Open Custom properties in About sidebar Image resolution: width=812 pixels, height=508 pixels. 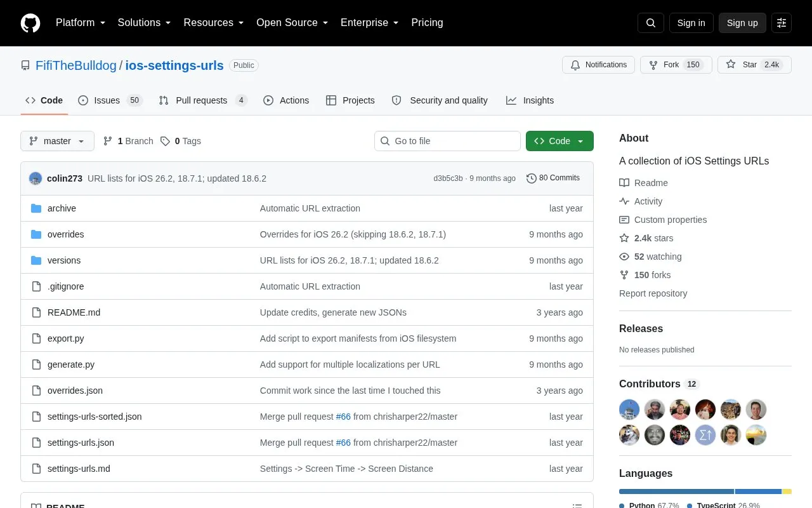point(663,220)
